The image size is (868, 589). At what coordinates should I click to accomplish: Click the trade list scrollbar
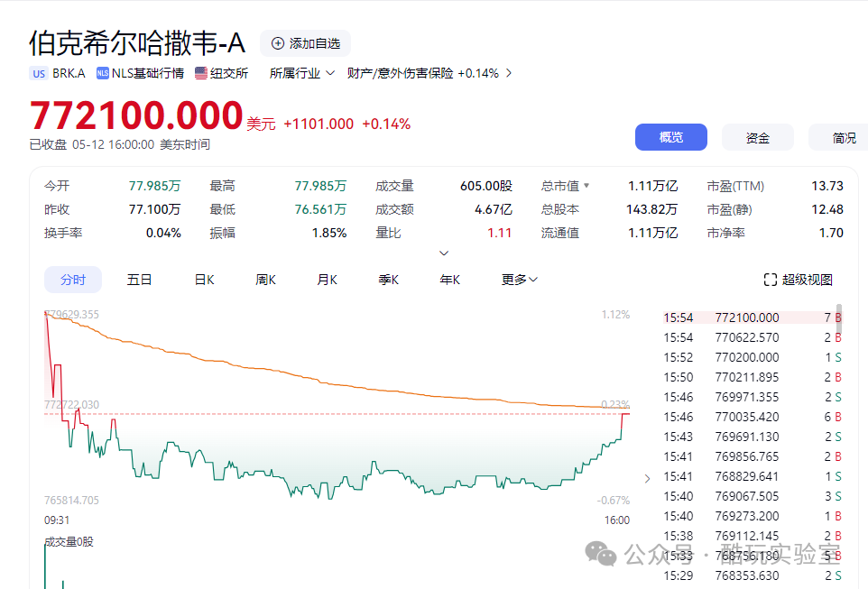point(839,320)
